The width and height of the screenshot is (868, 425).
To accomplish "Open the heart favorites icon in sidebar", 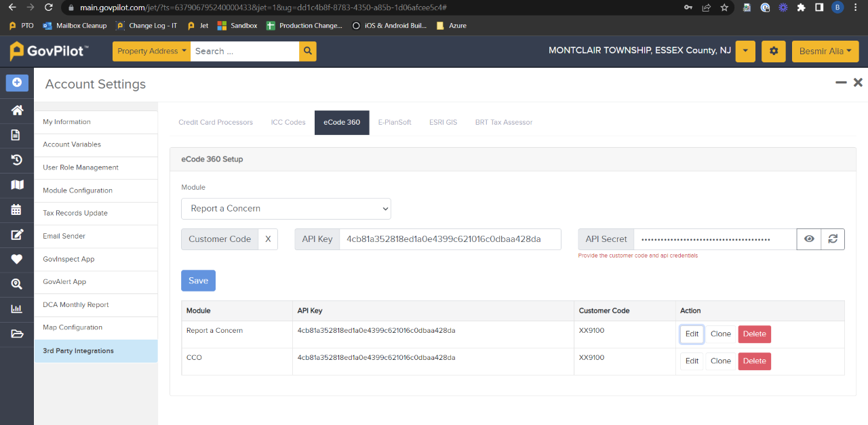I will click(17, 259).
